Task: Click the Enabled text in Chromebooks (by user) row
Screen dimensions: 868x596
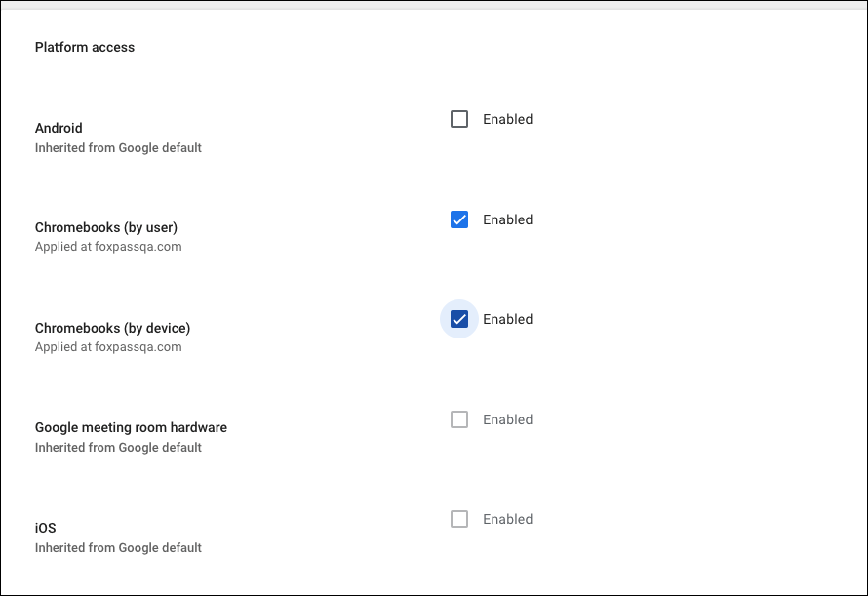Action: pyautogui.click(x=507, y=219)
